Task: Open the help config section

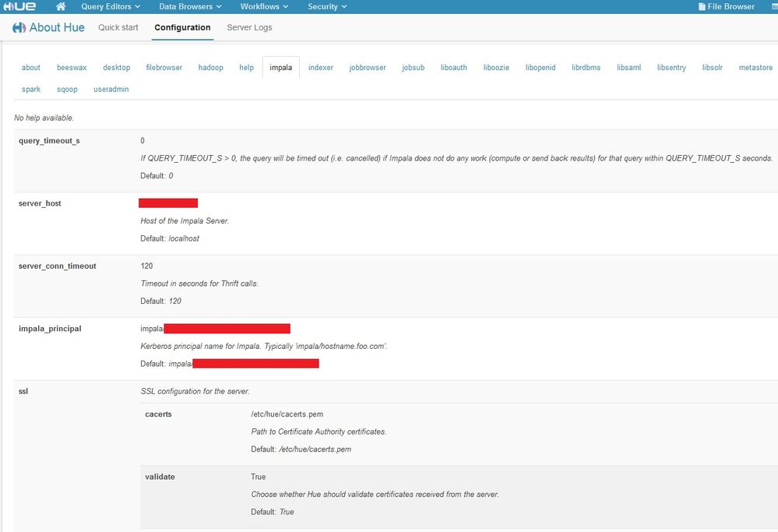Action: pos(247,68)
